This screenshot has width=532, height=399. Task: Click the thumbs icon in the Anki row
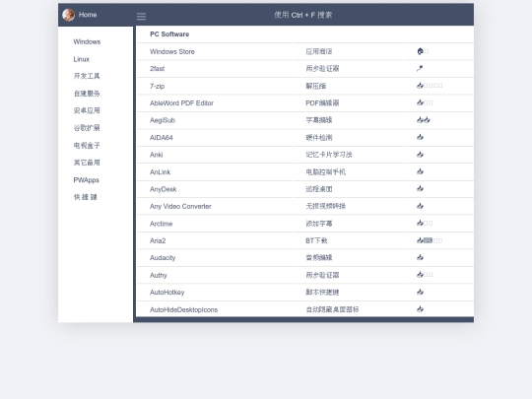[420, 155]
